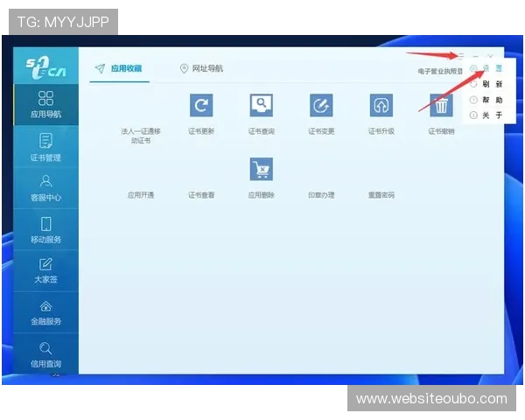The width and height of the screenshot is (525, 420).
Task: Open the 证书查看 entry
Action: 201,195
